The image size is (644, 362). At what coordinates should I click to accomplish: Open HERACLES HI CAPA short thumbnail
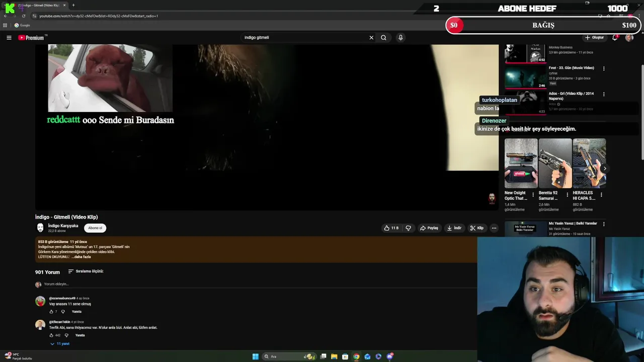pyautogui.click(x=589, y=163)
